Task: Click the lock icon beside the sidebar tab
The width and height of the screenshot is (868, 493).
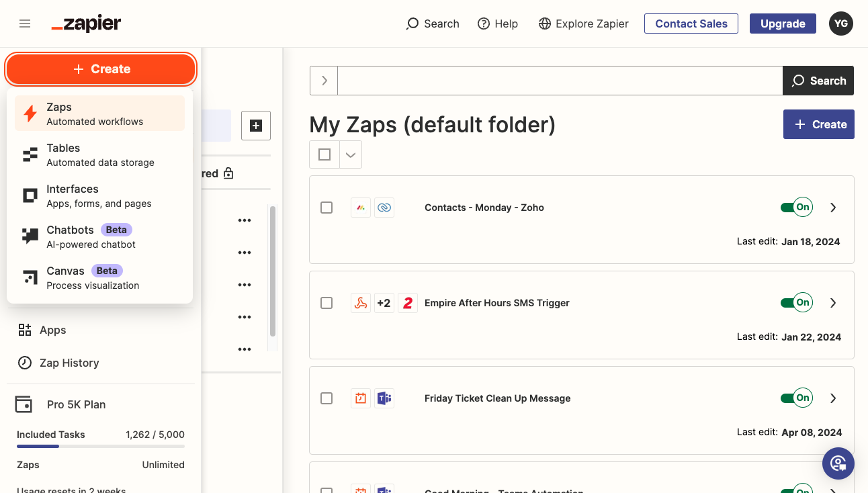Action: (228, 173)
